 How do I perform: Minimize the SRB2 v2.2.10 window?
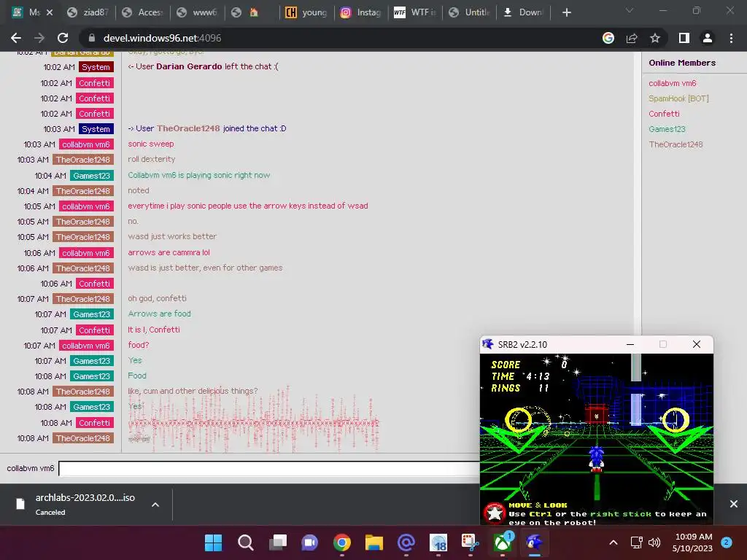[x=630, y=344]
